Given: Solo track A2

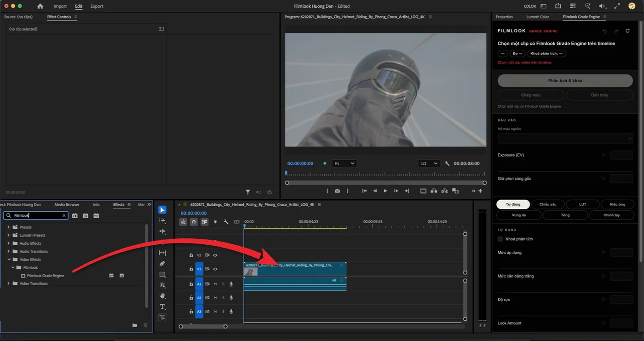Looking at the screenshot, I should pos(223,298).
